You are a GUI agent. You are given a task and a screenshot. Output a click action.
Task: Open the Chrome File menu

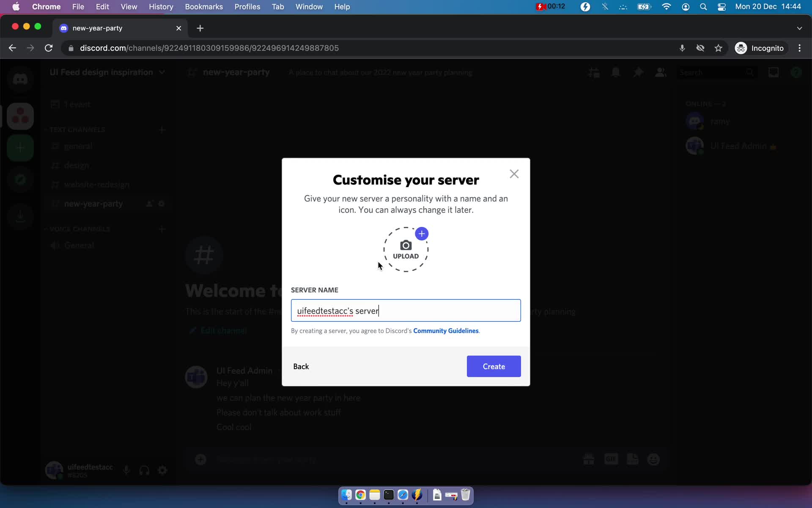pos(78,6)
